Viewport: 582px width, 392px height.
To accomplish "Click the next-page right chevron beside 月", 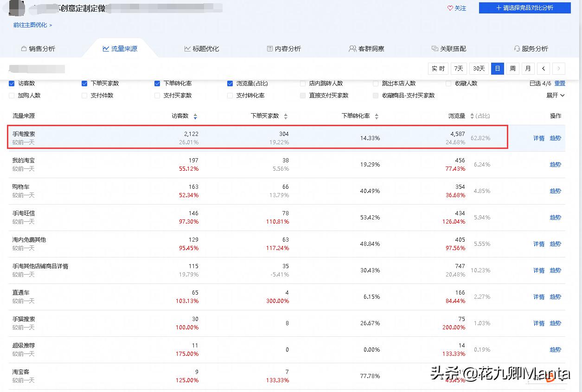I will coord(558,68).
